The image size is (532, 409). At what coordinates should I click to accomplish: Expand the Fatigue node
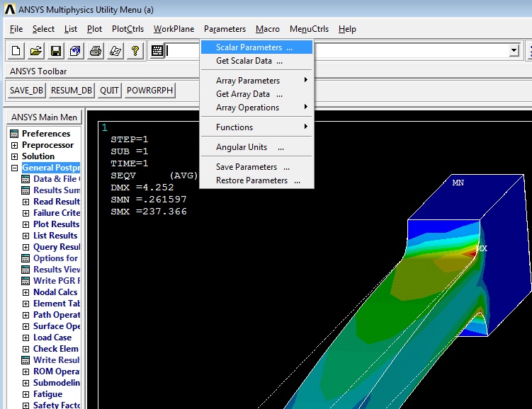(x=26, y=394)
